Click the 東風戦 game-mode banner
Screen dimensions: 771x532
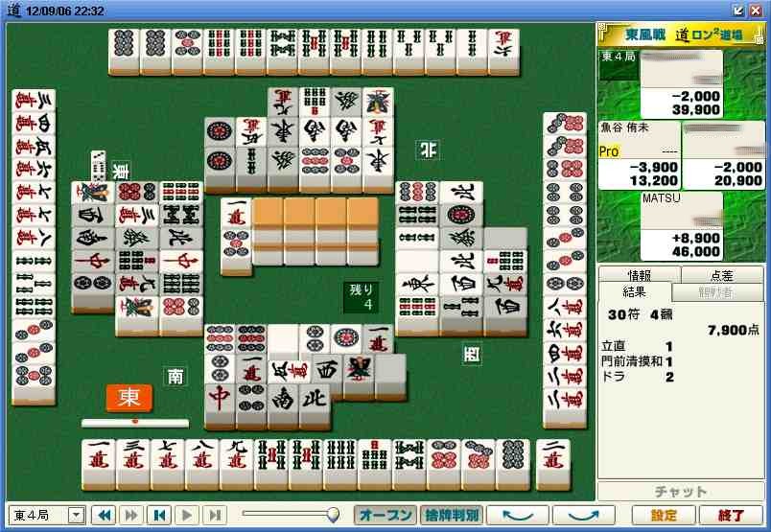pos(681,35)
